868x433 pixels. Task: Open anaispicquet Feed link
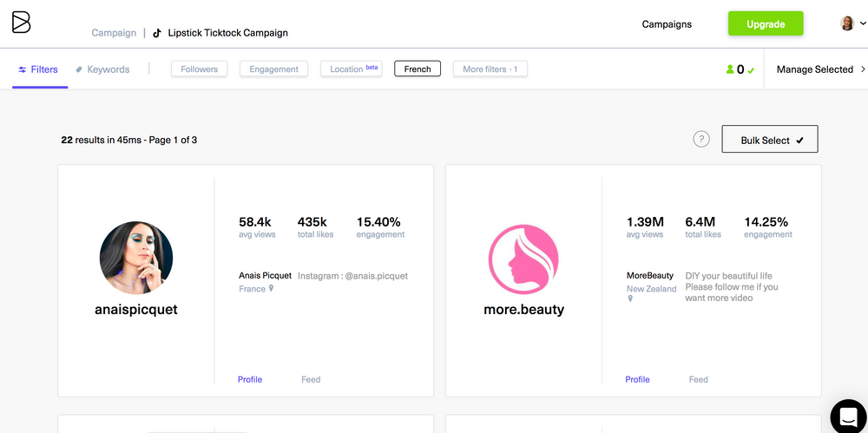pos(311,379)
